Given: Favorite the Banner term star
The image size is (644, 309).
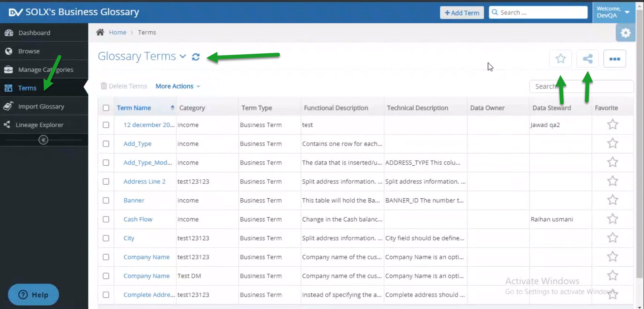Looking at the screenshot, I should tap(612, 200).
